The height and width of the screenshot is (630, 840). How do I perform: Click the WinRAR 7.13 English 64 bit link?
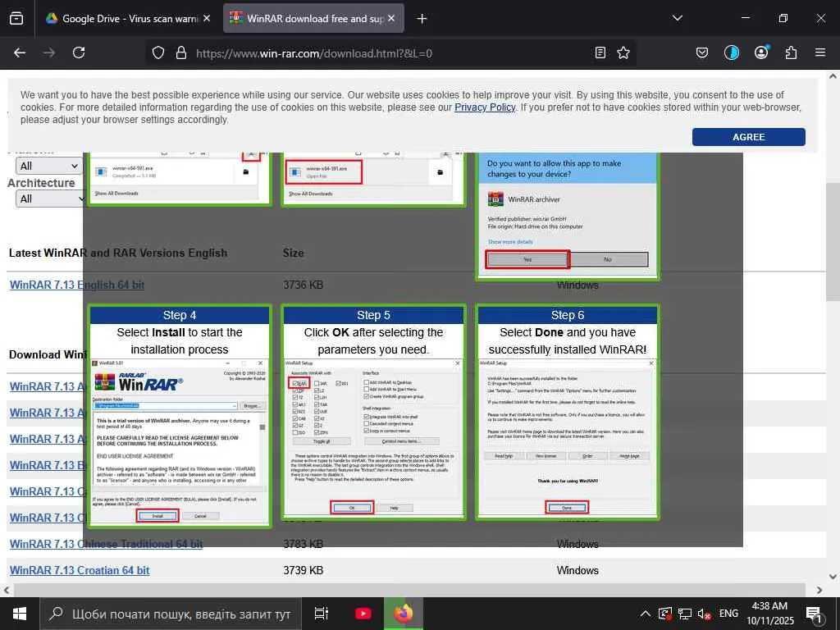[76, 285]
